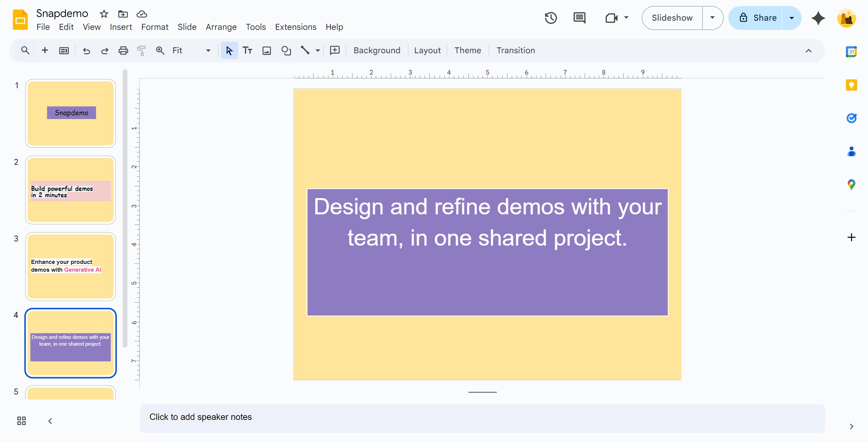The width and height of the screenshot is (868, 443).
Task: Open the Arrange menu
Action: pos(221,27)
